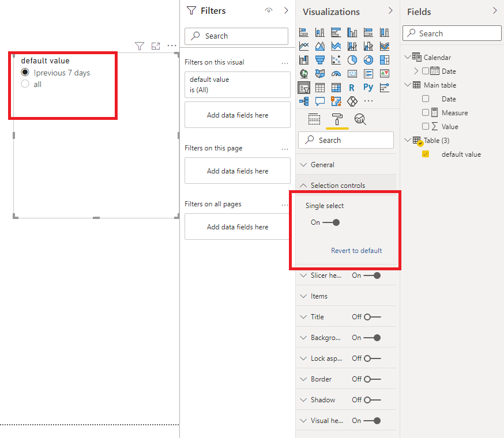Select the Pie chart visualization
The width and height of the screenshot is (504, 438).
point(352,60)
